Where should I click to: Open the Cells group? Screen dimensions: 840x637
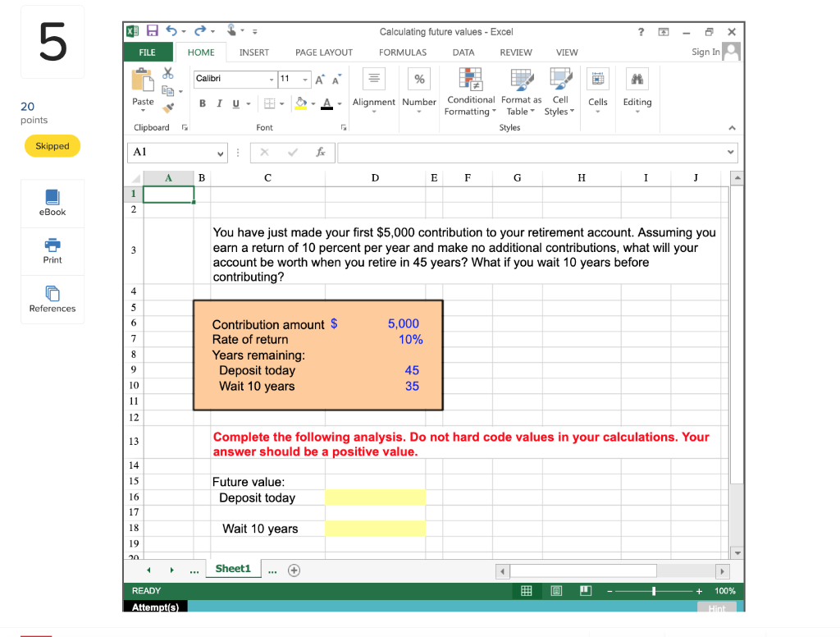[598, 90]
